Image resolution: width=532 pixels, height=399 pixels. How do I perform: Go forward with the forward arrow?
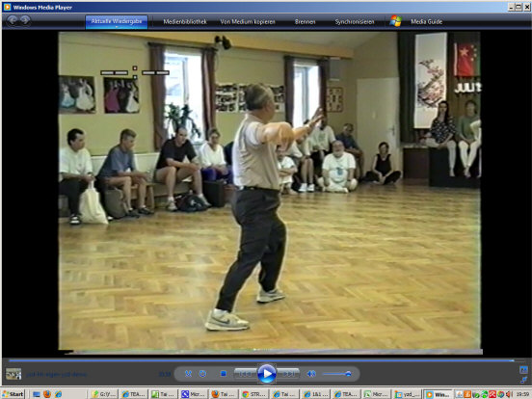pyautogui.click(x=25, y=20)
